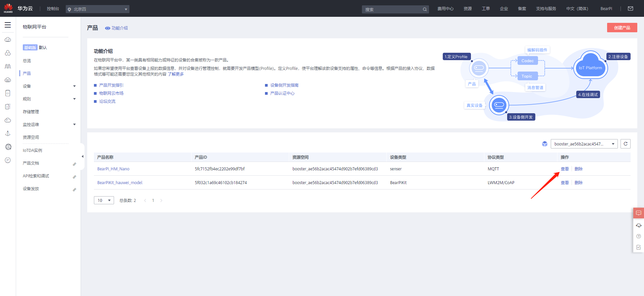Expand the 设备 submenu in the sidebar
The image size is (644, 296).
click(x=49, y=86)
